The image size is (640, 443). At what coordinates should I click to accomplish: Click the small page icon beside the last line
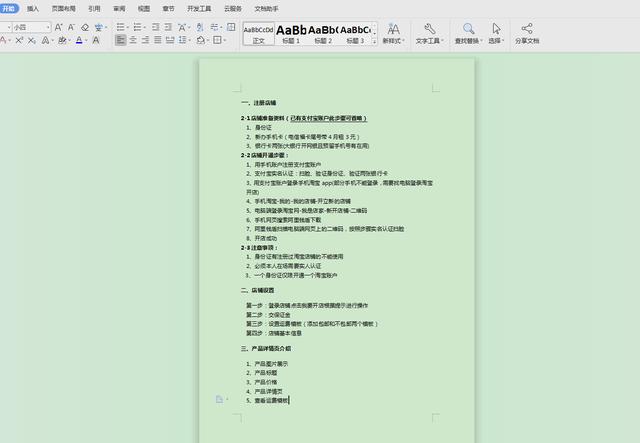click(x=220, y=399)
